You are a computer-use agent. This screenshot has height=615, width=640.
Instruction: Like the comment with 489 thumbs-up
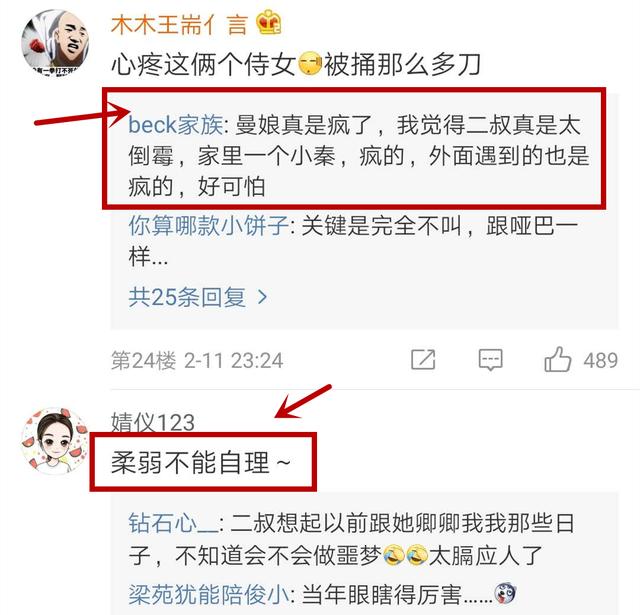[558, 359]
